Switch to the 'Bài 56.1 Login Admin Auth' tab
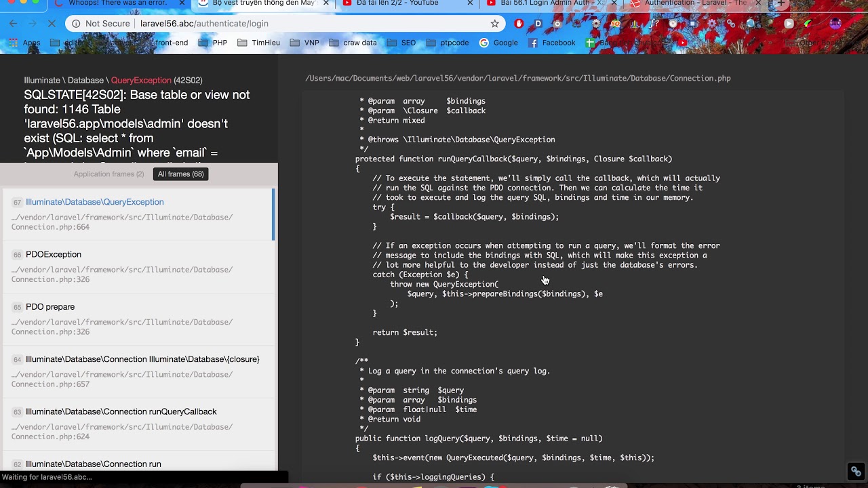The image size is (868, 488). pyautogui.click(x=551, y=4)
